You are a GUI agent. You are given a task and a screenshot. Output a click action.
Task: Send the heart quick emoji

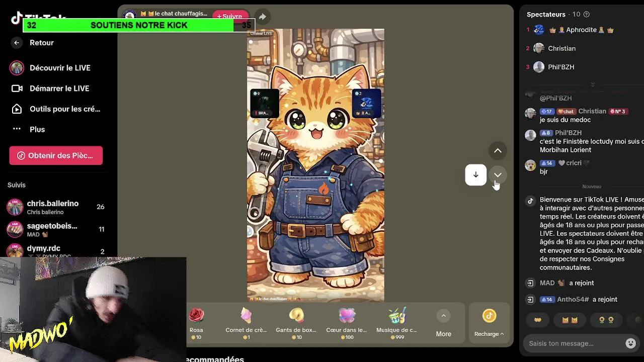538,320
